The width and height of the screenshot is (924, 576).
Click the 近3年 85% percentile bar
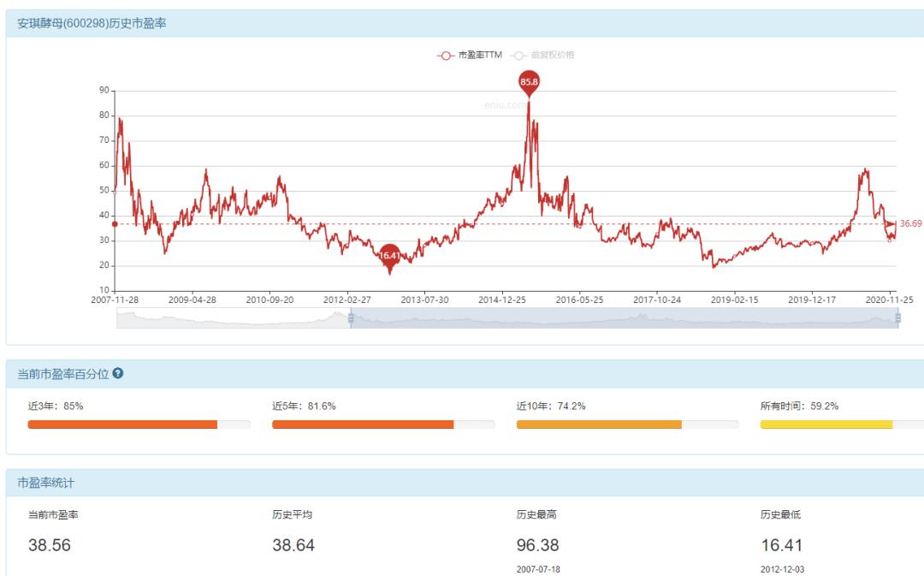point(139,425)
